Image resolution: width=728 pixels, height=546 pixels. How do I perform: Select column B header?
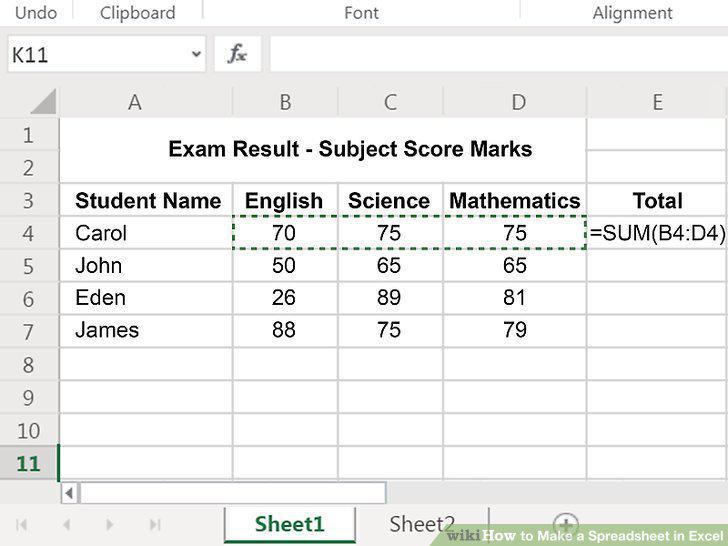(x=285, y=102)
